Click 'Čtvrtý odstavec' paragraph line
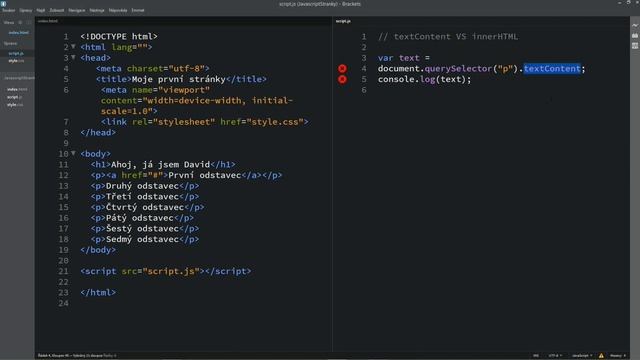Viewport: 640px width, 360px height. click(x=147, y=207)
